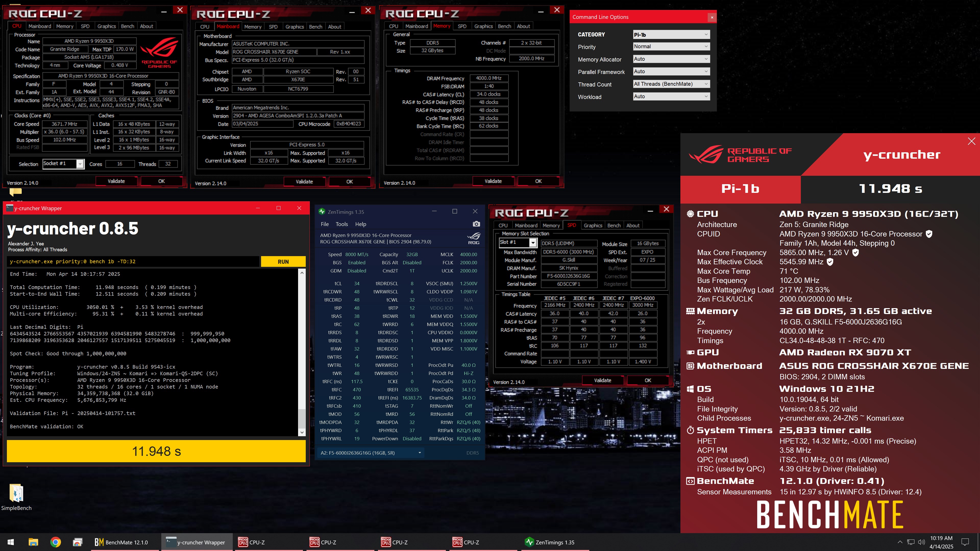
Task: Click OK in Mainboard CPU-Z window
Action: pyautogui.click(x=349, y=182)
